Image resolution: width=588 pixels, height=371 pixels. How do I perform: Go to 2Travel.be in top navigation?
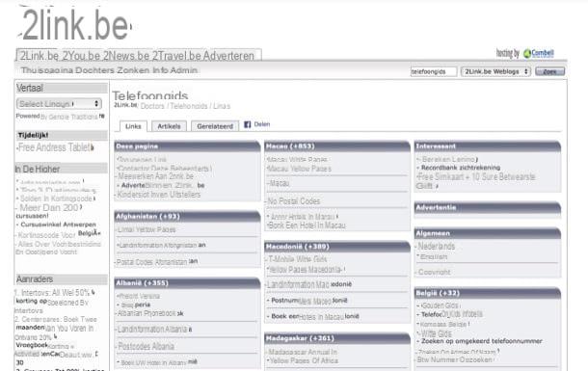pyautogui.click(x=176, y=56)
